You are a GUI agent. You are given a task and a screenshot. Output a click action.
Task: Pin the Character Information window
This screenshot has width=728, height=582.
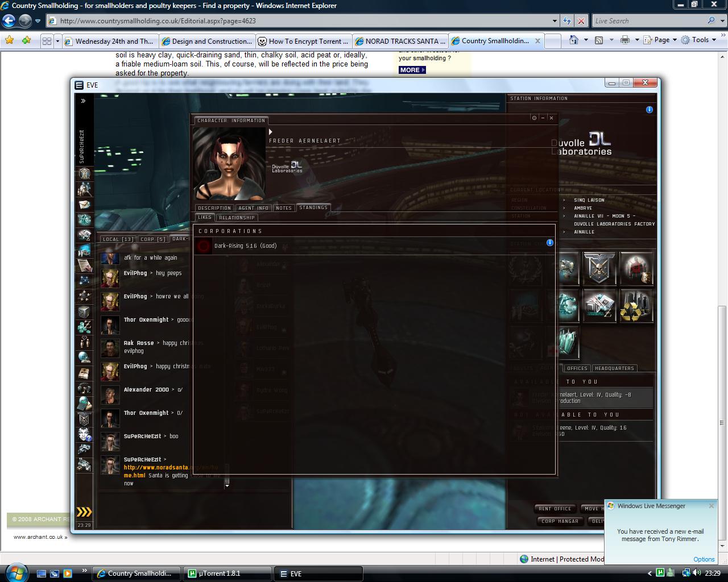point(534,118)
